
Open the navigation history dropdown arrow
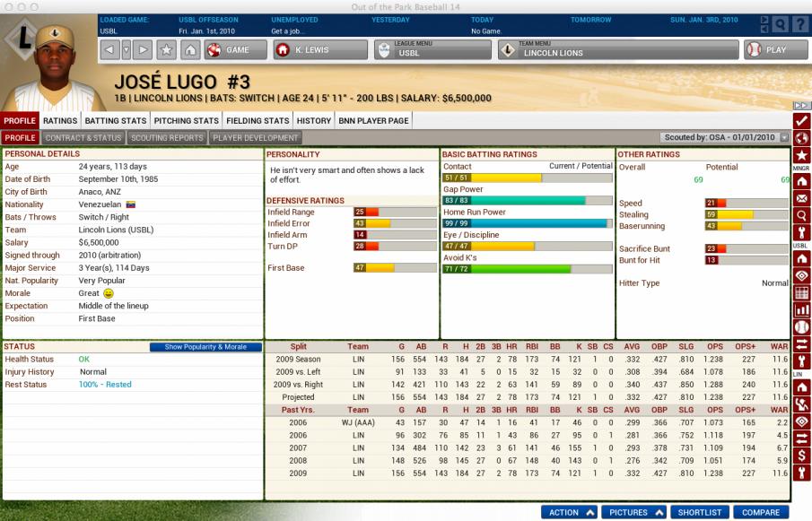click(126, 49)
